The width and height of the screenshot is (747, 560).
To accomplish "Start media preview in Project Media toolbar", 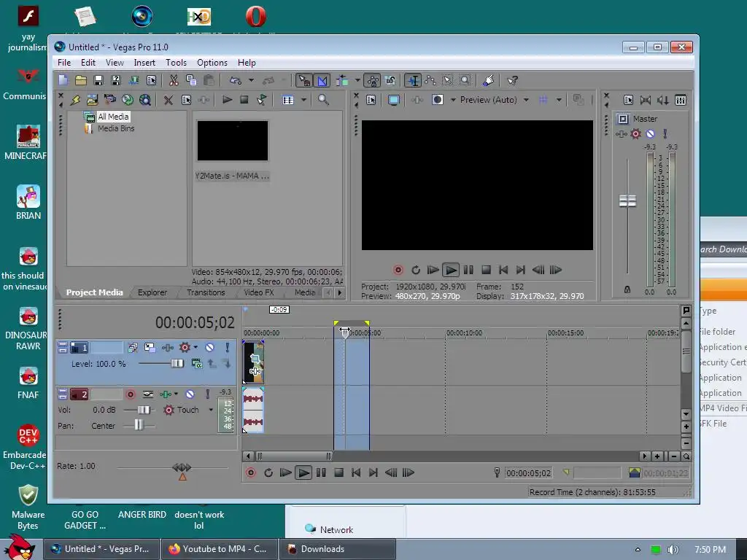I will (228, 99).
